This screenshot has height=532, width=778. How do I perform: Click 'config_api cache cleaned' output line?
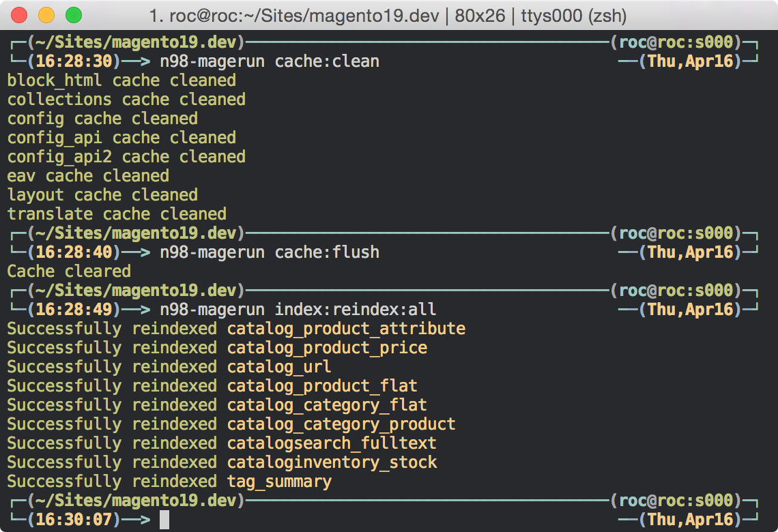click(x=121, y=138)
